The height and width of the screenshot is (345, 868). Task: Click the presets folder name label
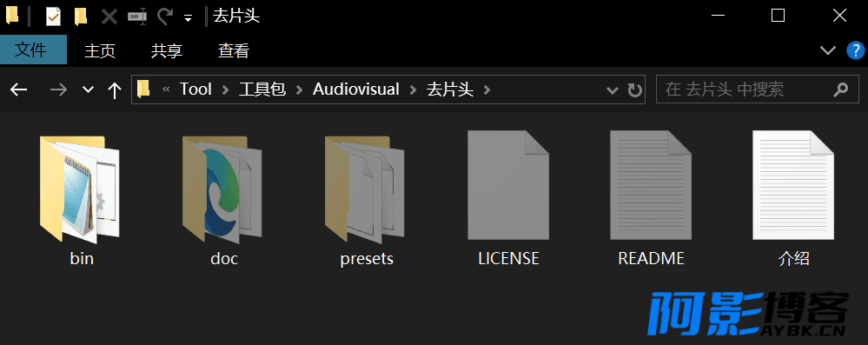click(367, 259)
